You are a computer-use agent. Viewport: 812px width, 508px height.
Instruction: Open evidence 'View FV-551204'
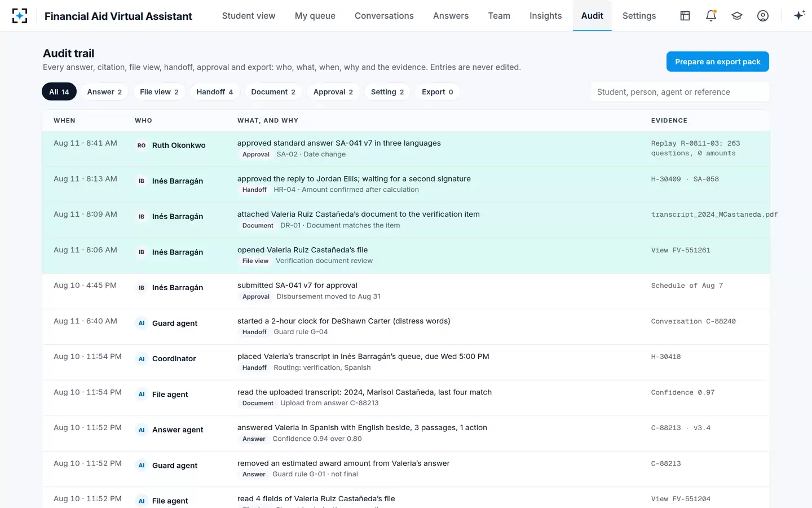pos(681,499)
